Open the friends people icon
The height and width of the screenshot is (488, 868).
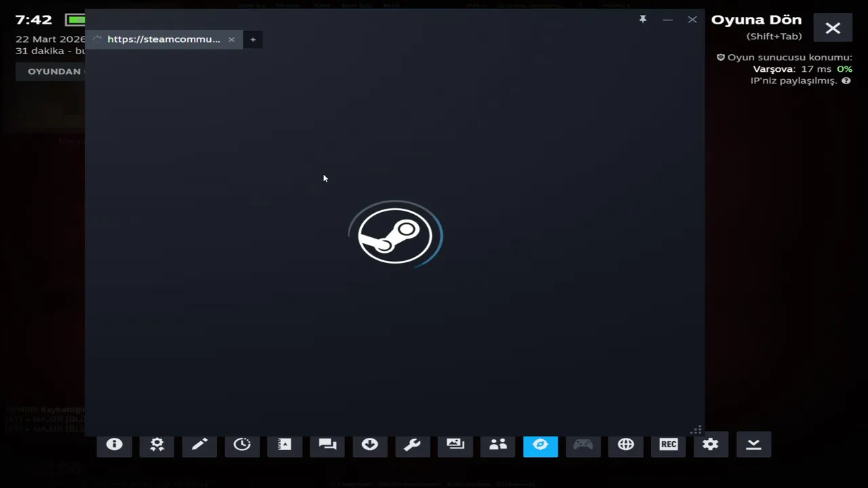coord(498,445)
